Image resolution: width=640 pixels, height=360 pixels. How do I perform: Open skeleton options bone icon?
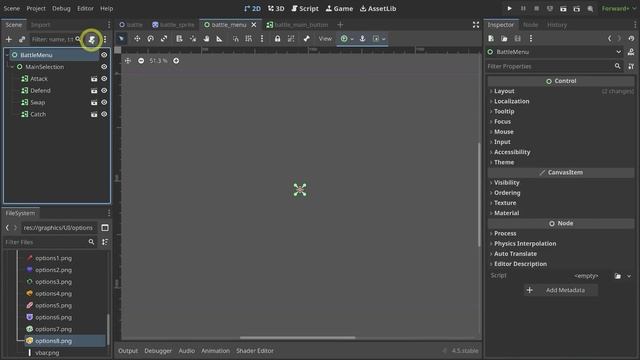[307, 39]
